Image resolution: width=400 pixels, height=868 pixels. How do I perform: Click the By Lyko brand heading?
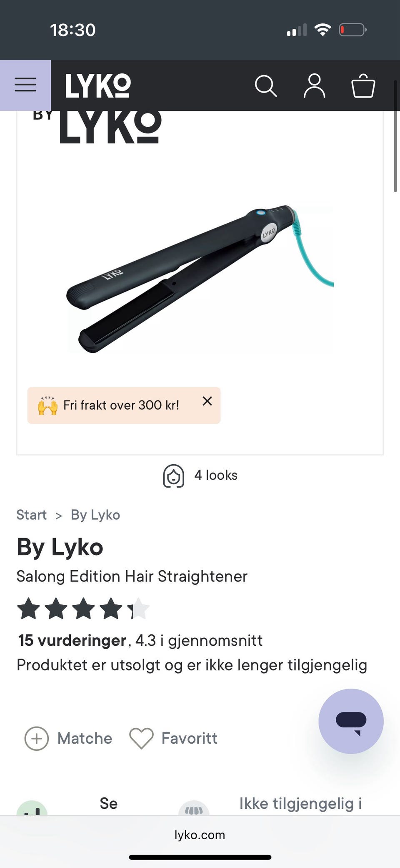click(x=60, y=547)
